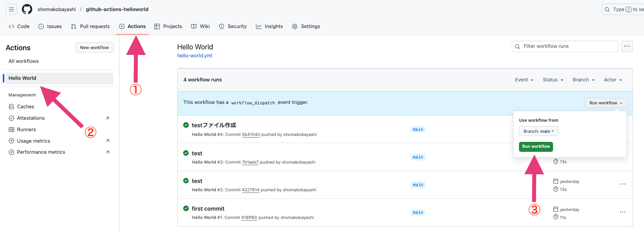Switch to the Actions tab

[x=133, y=26]
